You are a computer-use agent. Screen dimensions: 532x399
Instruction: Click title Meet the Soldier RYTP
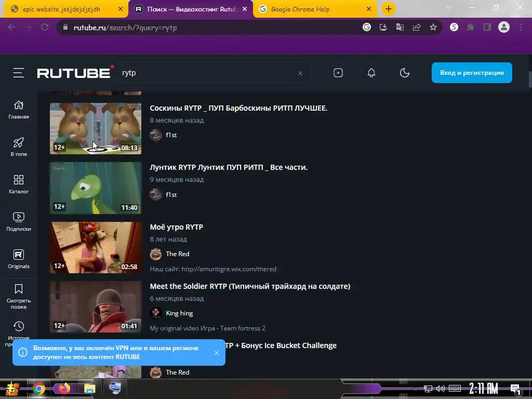pyautogui.click(x=250, y=286)
